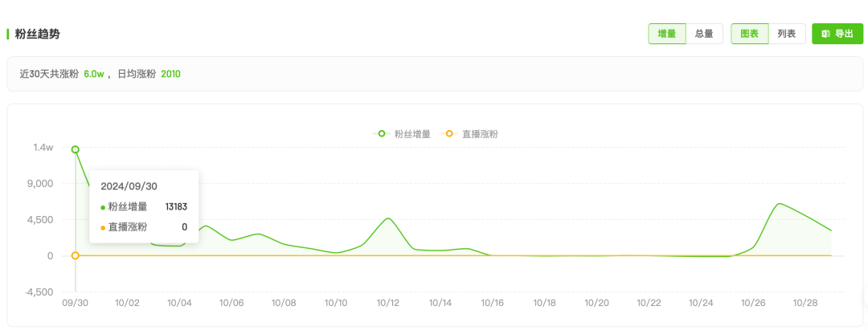Toggle 直播涨粉 series via legend label

[x=480, y=134]
